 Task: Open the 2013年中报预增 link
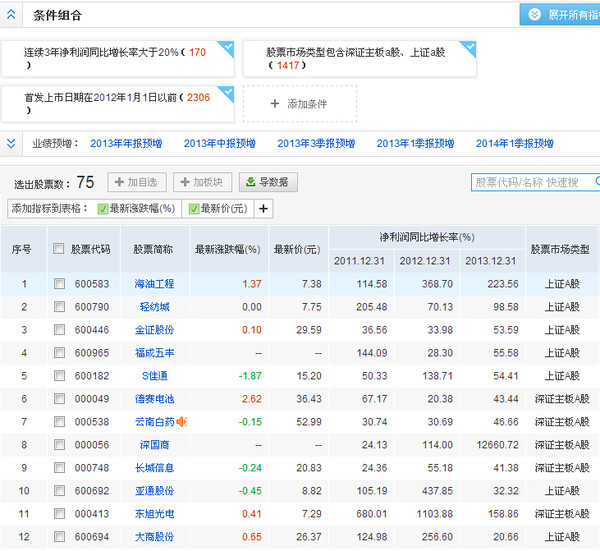point(220,143)
